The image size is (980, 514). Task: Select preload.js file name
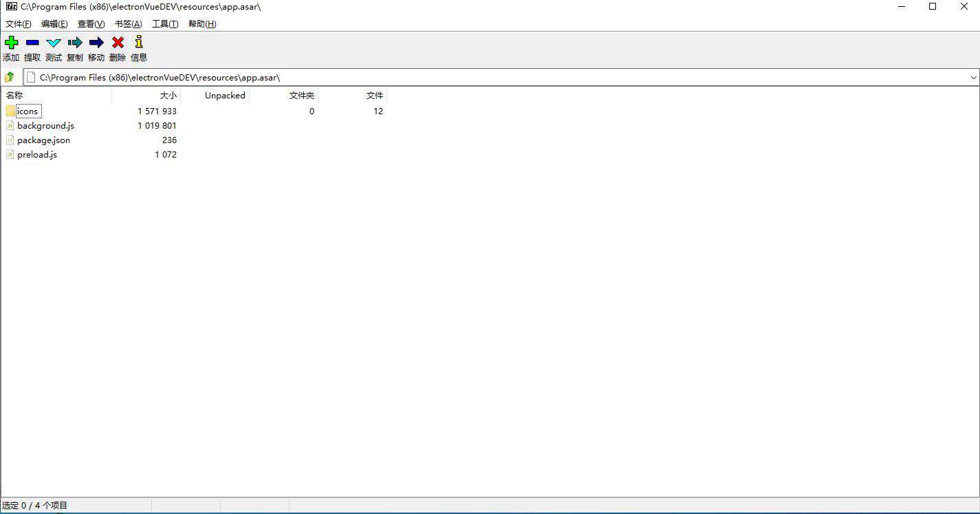(x=37, y=155)
